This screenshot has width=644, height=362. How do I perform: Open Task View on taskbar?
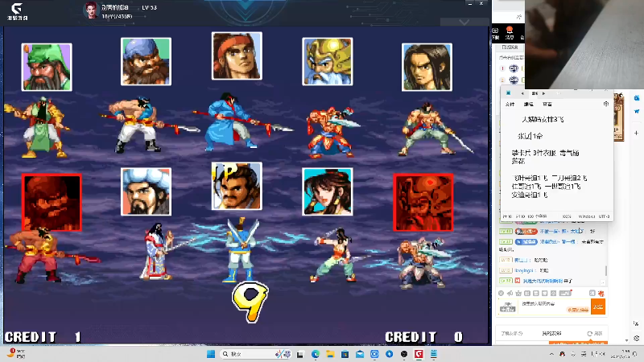click(300, 354)
